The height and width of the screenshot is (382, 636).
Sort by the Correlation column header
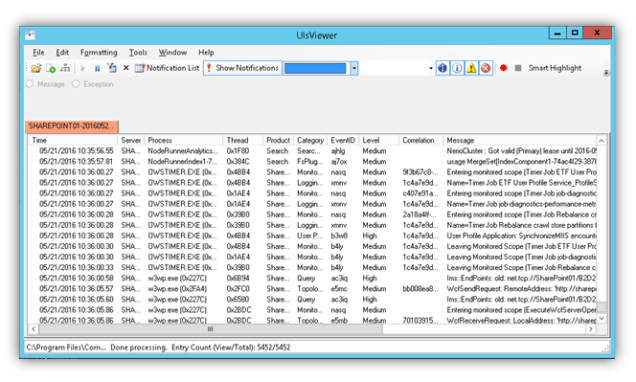[x=421, y=140]
